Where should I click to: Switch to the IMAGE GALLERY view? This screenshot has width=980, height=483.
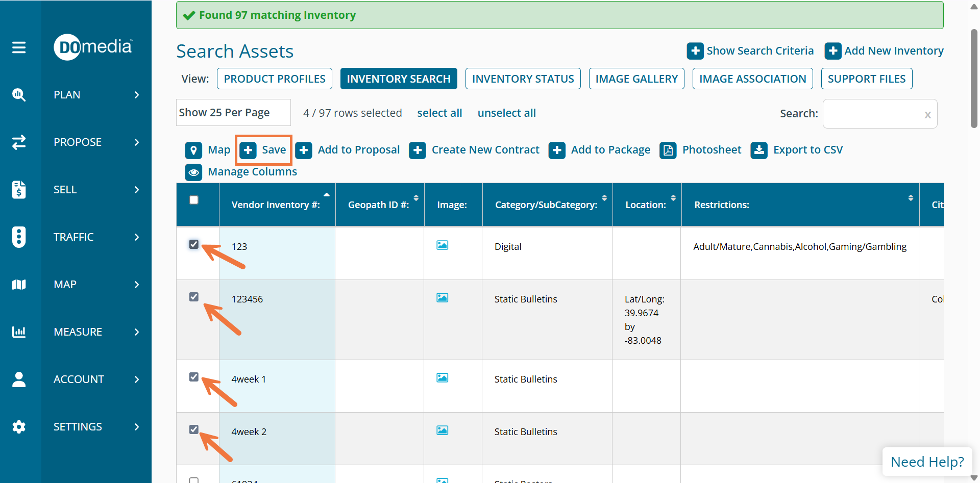point(636,79)
